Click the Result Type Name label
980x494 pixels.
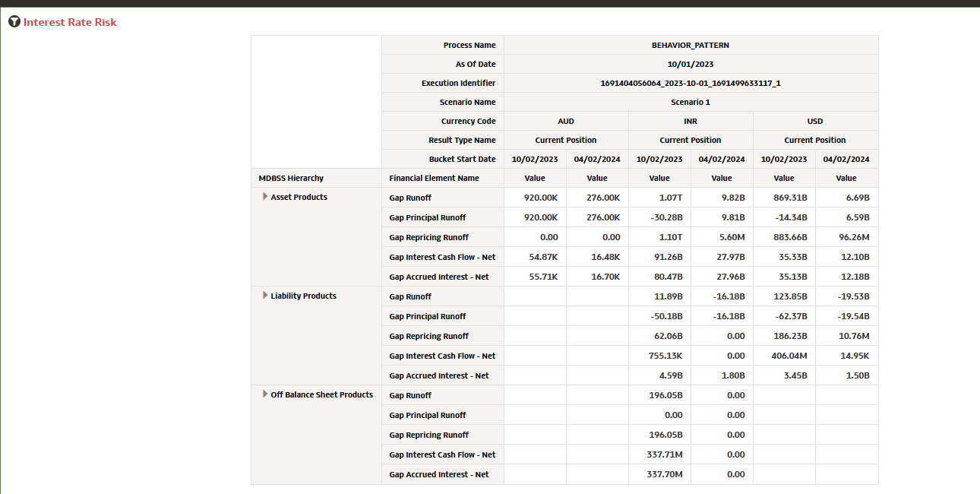(462, 141)
